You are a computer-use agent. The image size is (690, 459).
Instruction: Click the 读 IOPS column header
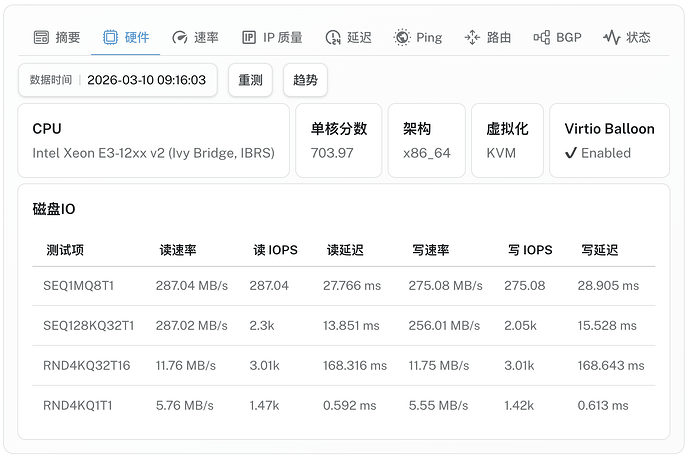(275, 250)
